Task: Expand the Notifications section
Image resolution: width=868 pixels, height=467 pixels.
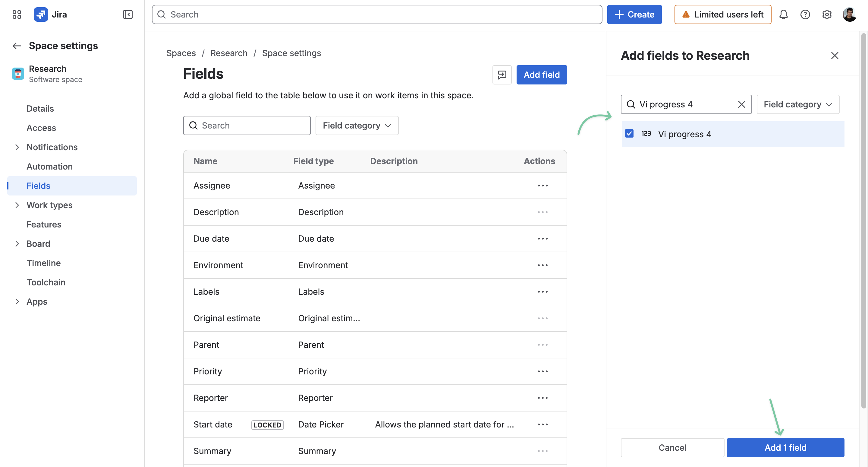Action: (x=17, y=147)
